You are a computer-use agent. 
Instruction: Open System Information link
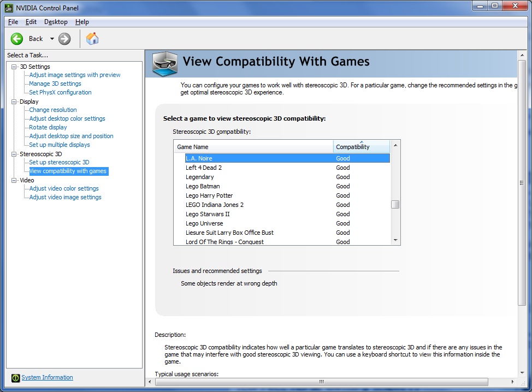[47, 377]
